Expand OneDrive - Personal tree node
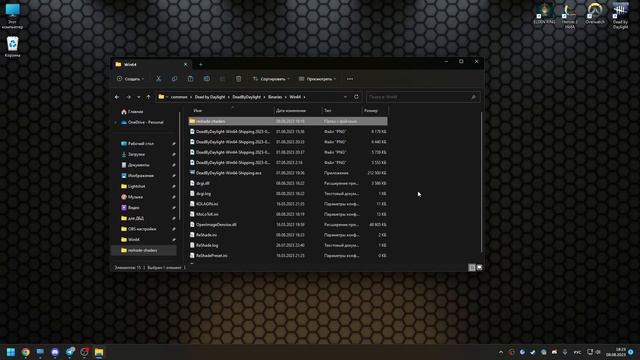Image resolution: width=640 pixels, height=360 pixels. pos(116,122)
